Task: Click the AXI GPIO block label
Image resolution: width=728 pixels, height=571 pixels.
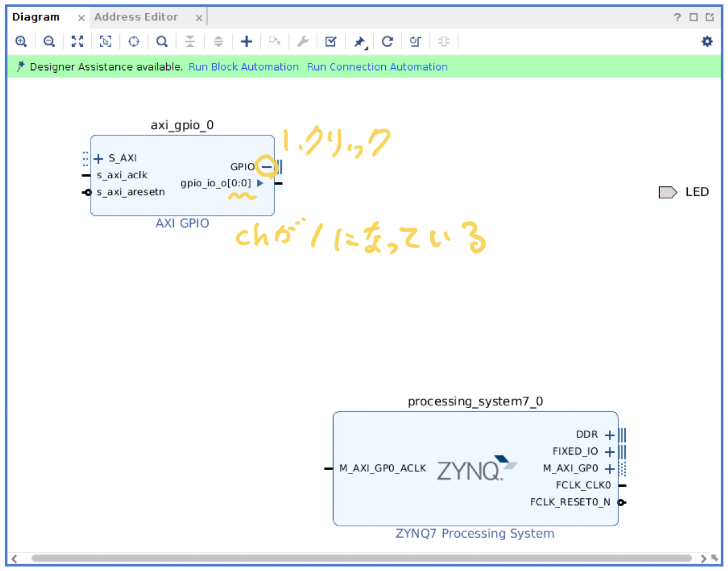Action: pos(182,223)
